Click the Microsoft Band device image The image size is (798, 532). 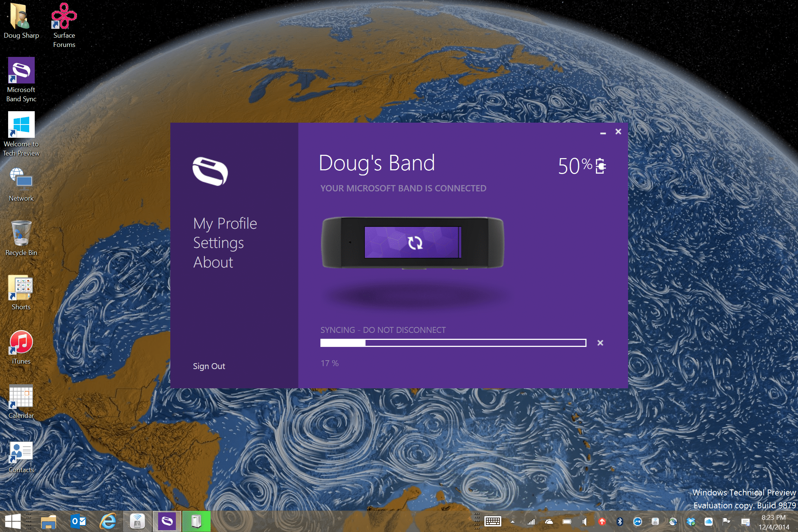coord(413,243)
